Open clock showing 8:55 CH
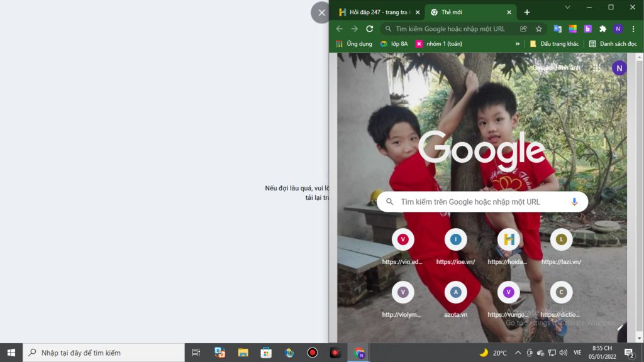This screenshot has height=362, width=644. [602, 353]
